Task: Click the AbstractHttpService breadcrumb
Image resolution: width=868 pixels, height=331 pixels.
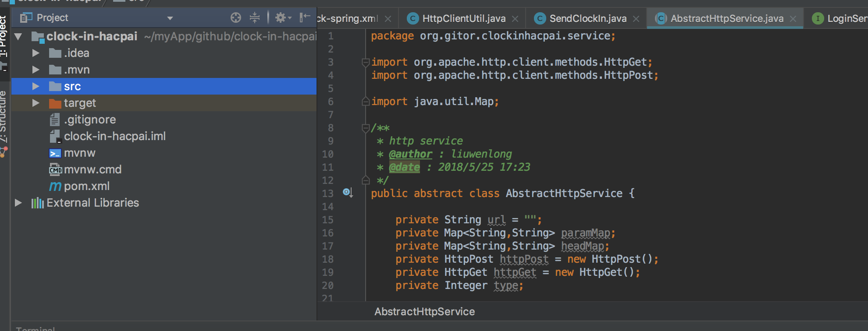Action: 424,312
